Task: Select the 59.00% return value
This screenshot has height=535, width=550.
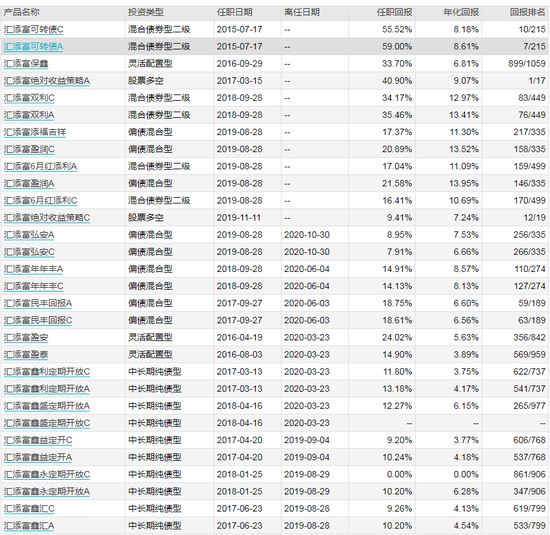Action: click(397, 47)
